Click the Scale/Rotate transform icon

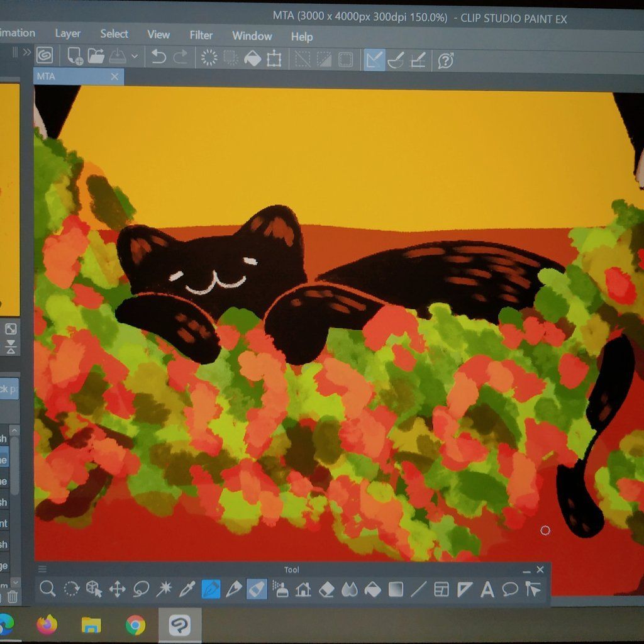tap(274, 58)
